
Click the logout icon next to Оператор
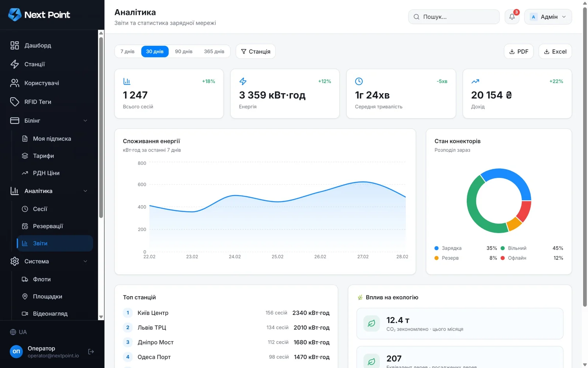click(x=91, y=352)
